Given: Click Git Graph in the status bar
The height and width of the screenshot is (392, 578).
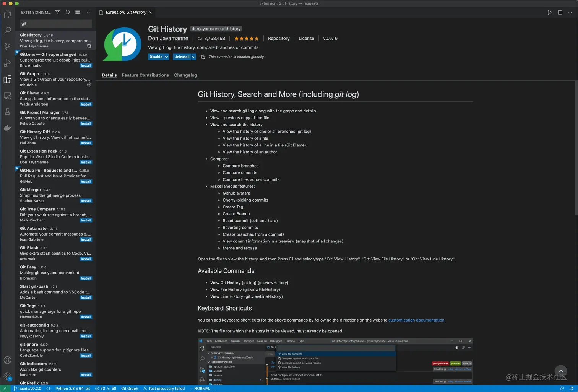Looking at the screenshot, I should (129, 389).
